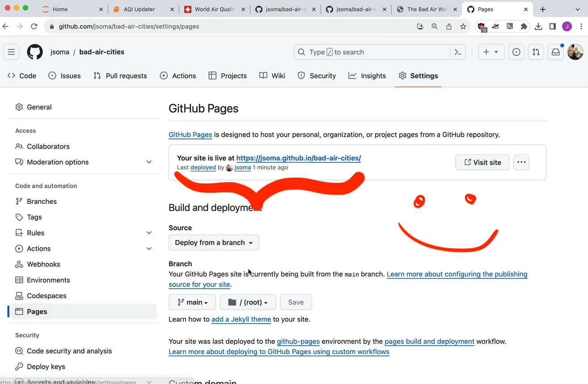Open Tags settings in sidebar

[x=84, y=217]
